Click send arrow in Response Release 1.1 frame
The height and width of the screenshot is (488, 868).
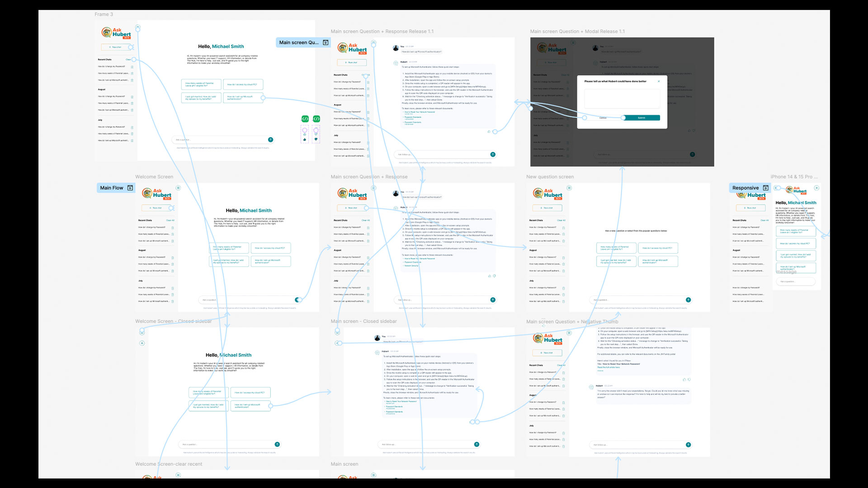point(493,155)
